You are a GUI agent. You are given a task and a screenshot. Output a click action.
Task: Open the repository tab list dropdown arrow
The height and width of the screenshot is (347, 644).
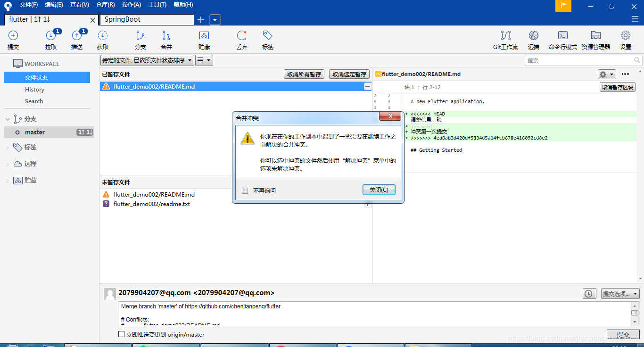point(215,20)
